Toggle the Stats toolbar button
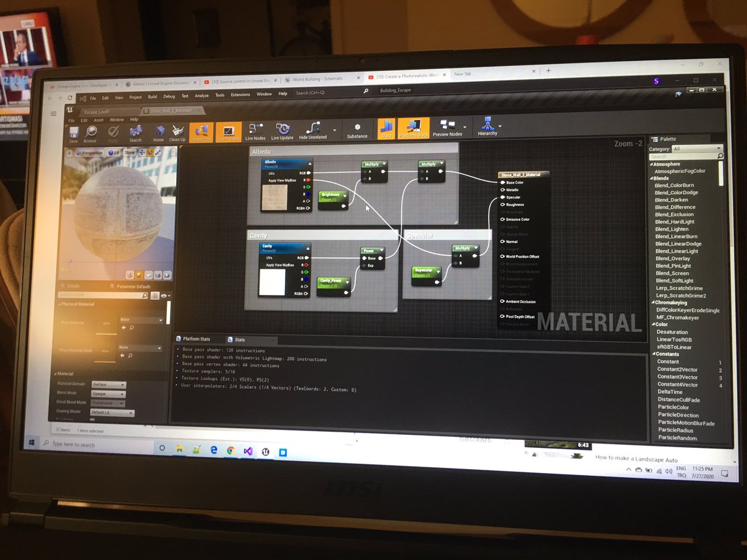The height and width of the screenshot is (560, 747). [386, 129]
